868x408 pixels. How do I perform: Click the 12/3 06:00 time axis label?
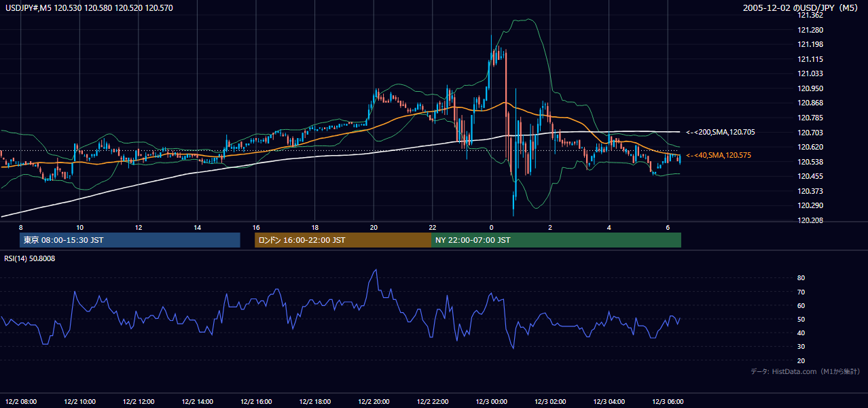tap(668, 401)
